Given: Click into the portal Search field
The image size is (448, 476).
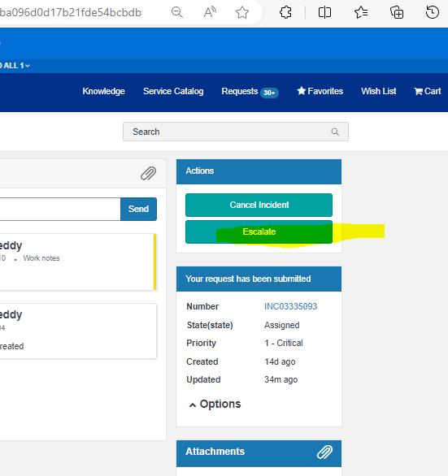Looking at the screenshot, I should 236,132.
